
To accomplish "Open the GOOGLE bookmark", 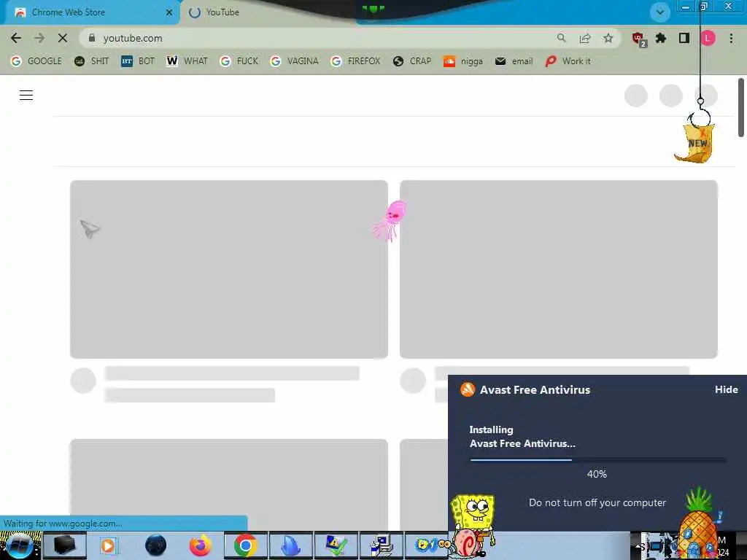I will coord(36,61).
